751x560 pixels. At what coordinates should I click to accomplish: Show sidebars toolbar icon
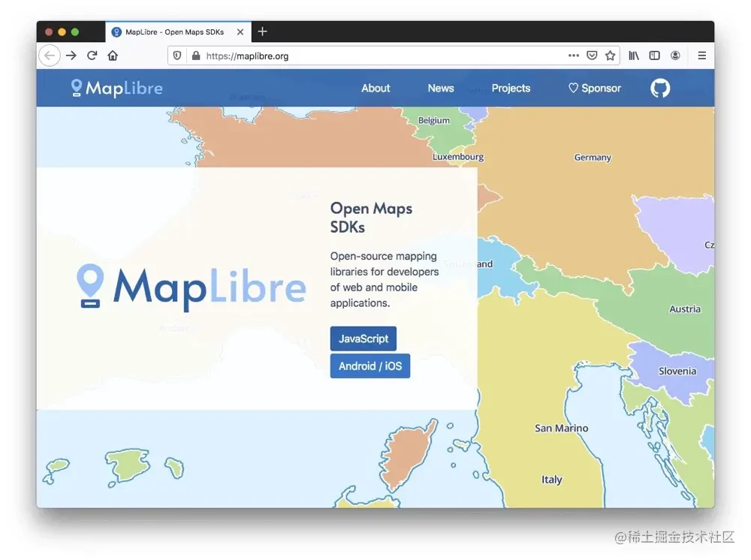[x=654, y=56]
